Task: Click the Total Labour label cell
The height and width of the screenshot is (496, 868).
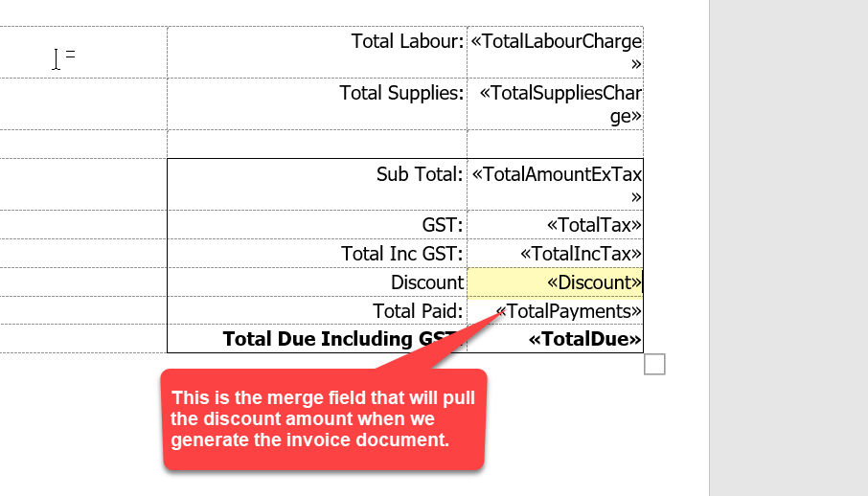Action: pos(407,41)
